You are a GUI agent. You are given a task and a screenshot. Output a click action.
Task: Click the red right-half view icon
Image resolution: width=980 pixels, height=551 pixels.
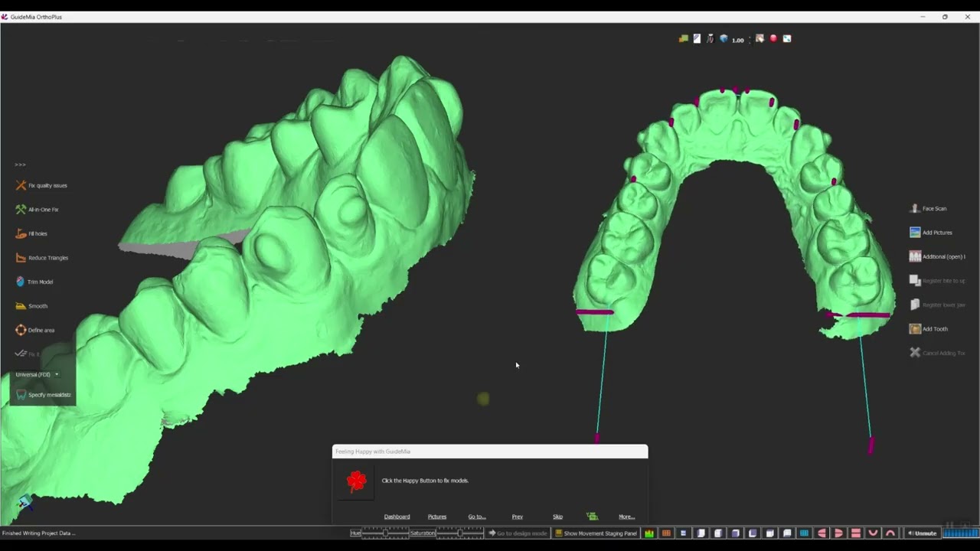tap(838, 533)
